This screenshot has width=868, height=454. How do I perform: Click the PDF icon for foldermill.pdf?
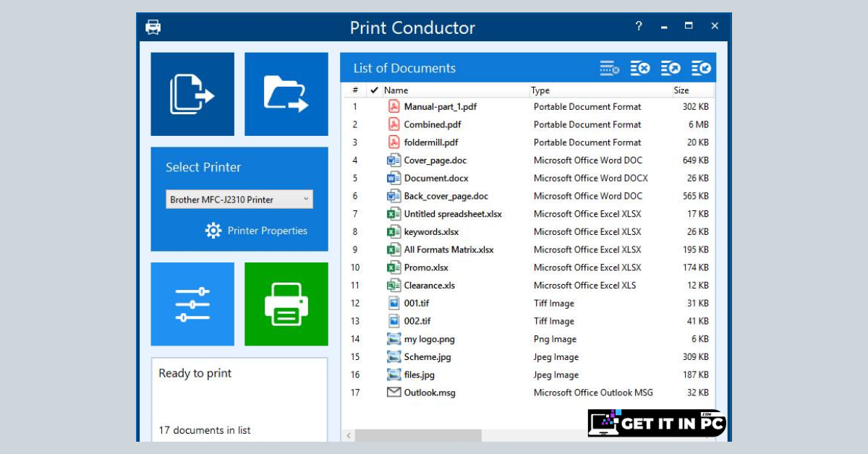394,142
